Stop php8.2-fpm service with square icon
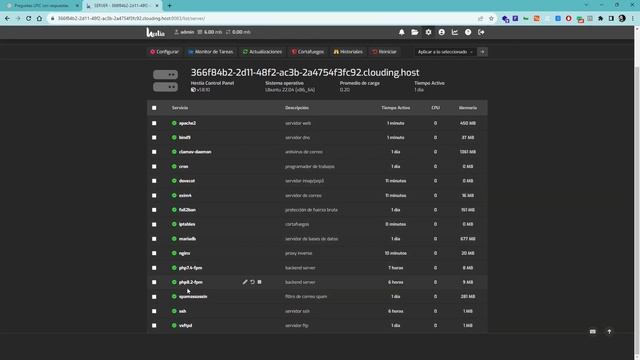Screen dimensions: 640x360 click(260, 282)
